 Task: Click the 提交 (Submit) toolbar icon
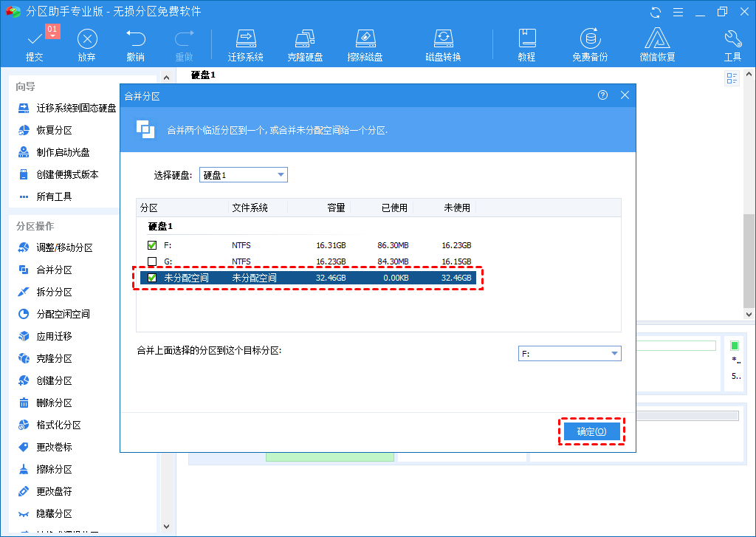pos(35,45)
